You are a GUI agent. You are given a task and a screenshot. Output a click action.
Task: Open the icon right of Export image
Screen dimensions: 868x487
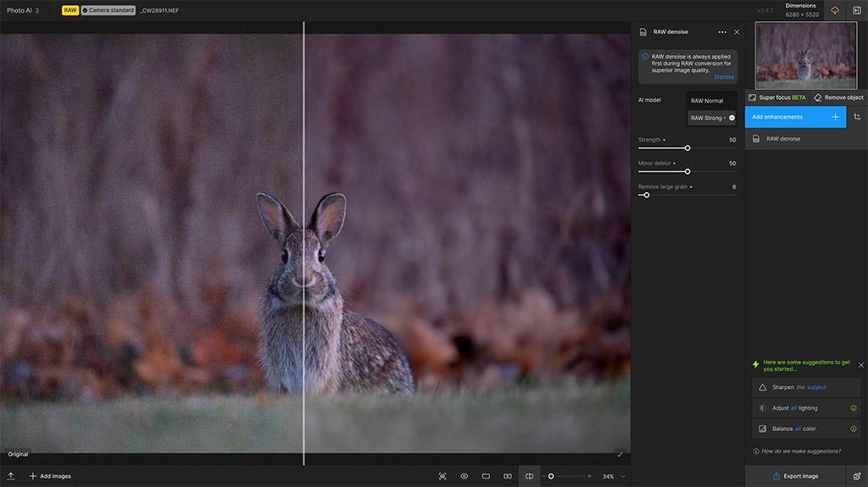click(857, 476)
